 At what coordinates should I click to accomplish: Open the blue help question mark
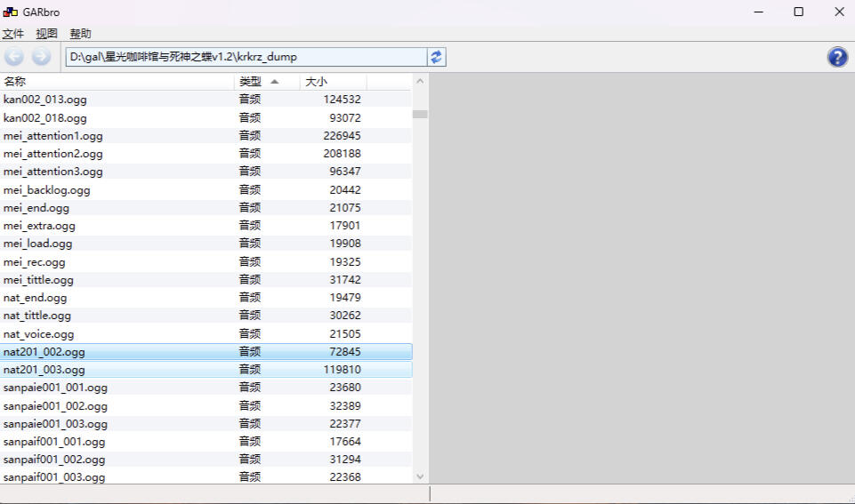pos(837,57)
